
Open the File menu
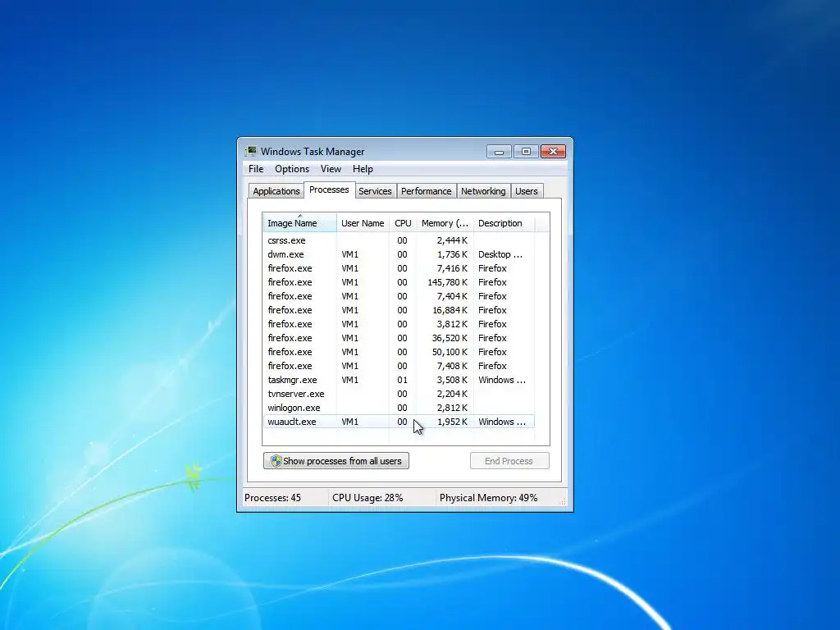pos(256,169)
